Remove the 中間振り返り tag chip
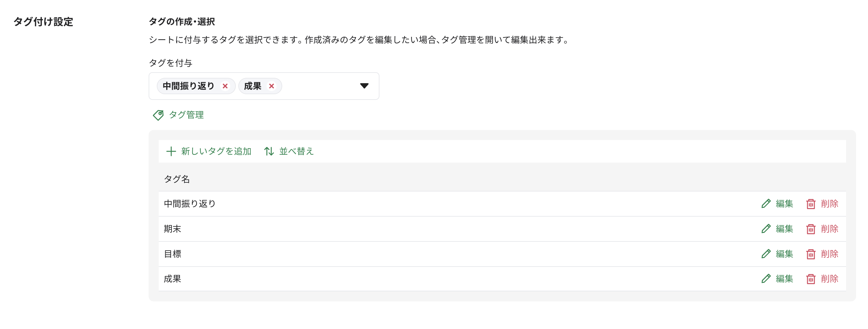The image size is (868, 329). (x=225, y=86)
